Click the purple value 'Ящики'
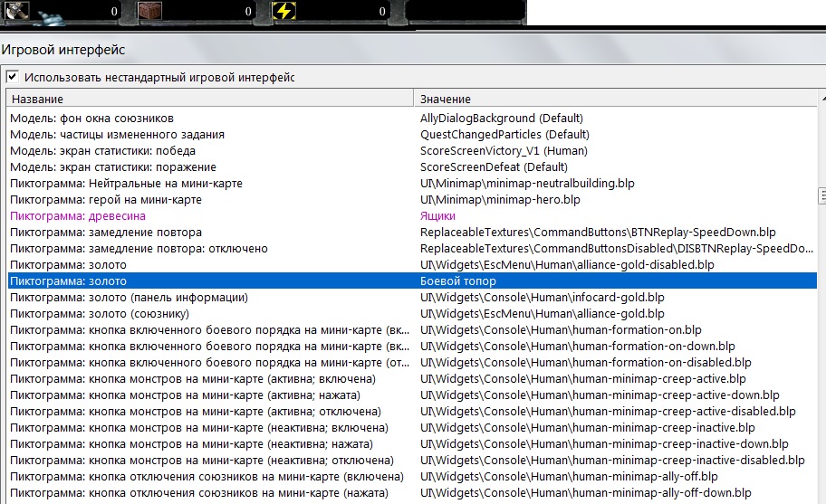The height and width of the screenshot is (504, 826). pyautogui.click(x=437, y=215)
